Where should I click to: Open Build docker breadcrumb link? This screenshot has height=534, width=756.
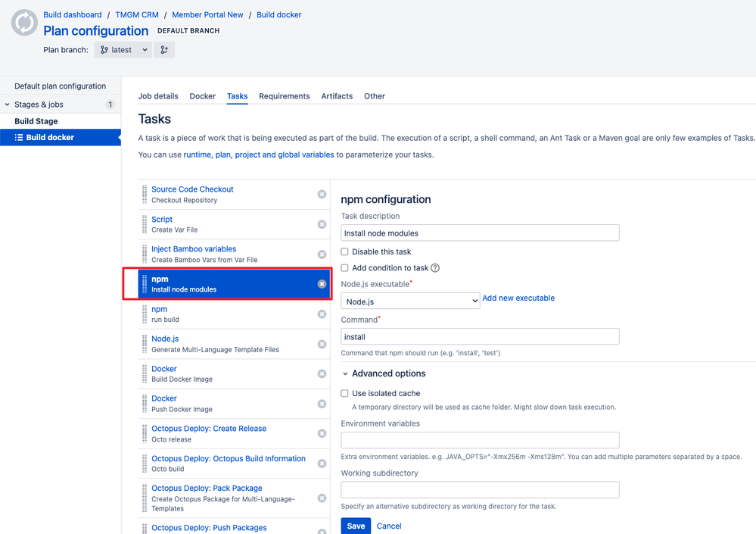(x=278, y=14)
